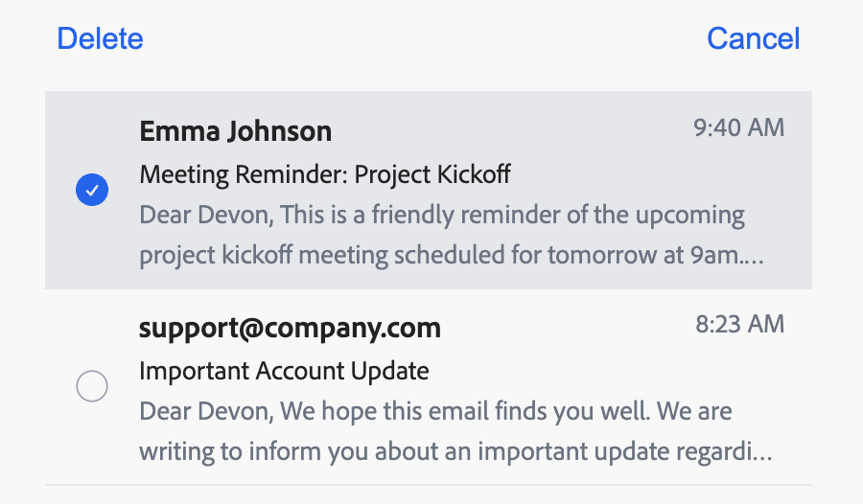Open the Meeting Reminder: Project Kickoff subject
Screen dimensions: 863x504
click(x=324, y=174)
